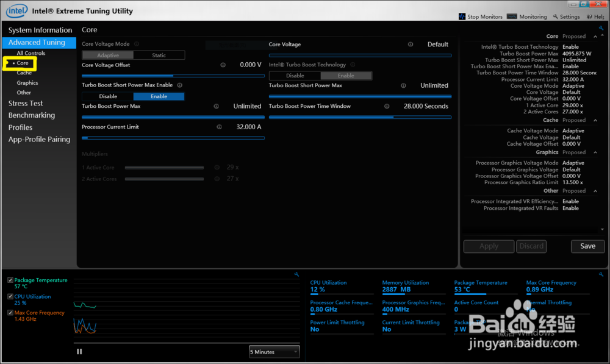Pause the monitoring graph
Viewport: 610px width, 364px height.
click(79, 352)
